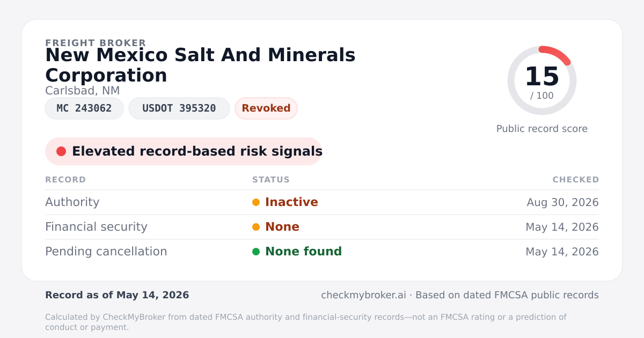Viewport: 644px width, 338px height.
Task: Click the green dot beside None found
Action: (x=256, y=252)
